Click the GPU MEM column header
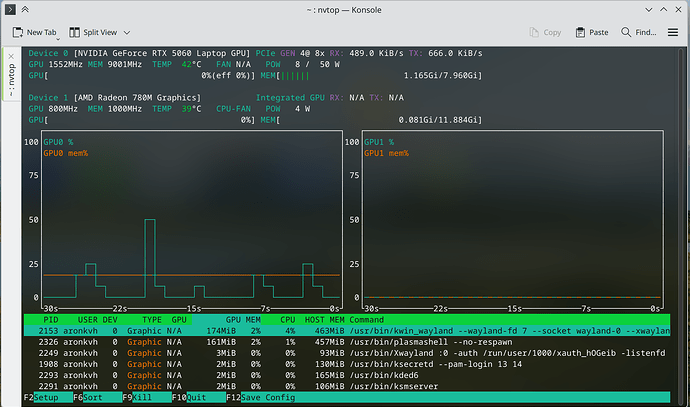This screenshot has width=690, height=407. click(x=243, y=320)
